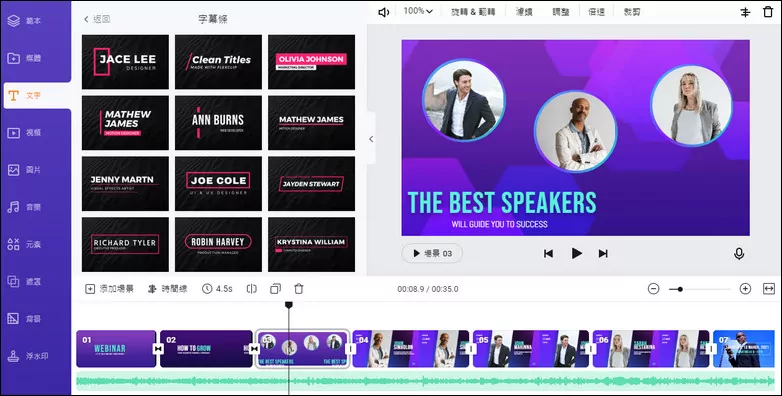This screenshot has width=782, height=396.
Task: Open the Overlay squares sidebar section
Action: pyautogui.click(x=25, y=281)
